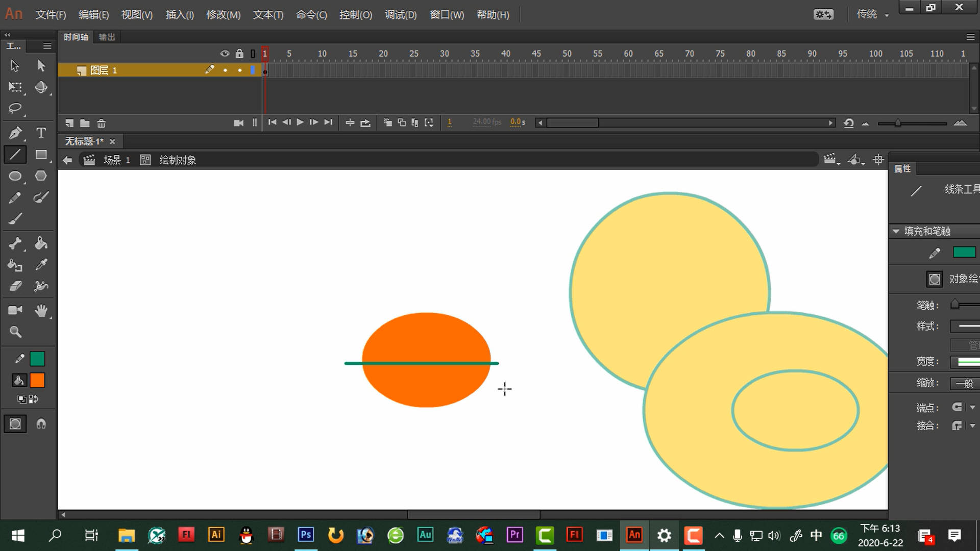
Task: Toggle outline mode for 图层 1
Action: [254, 70]
